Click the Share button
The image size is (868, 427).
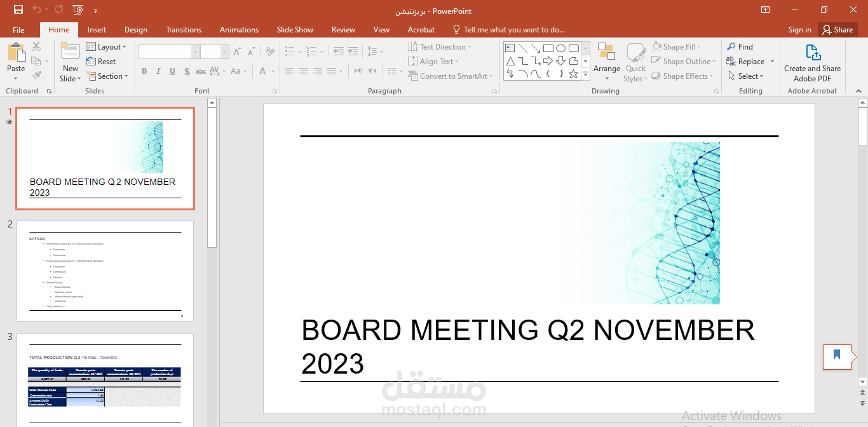[x=837, y=30]
